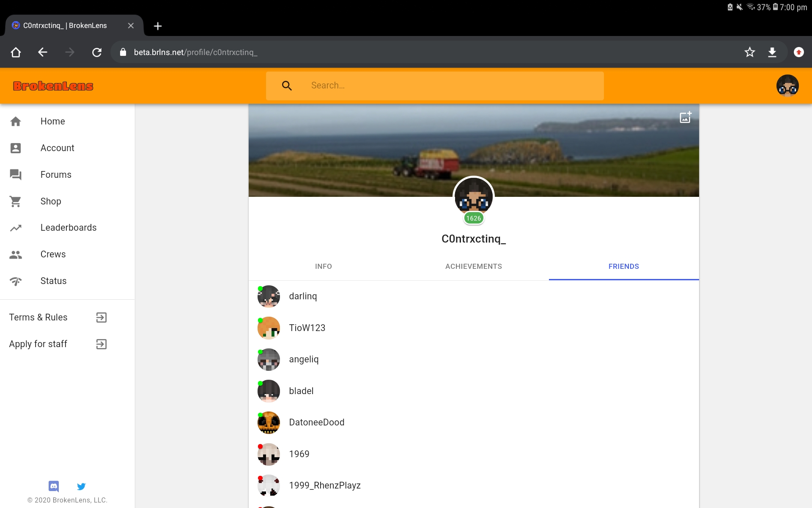
Task: View the Leaderboards page
Action: click(68, 228)
